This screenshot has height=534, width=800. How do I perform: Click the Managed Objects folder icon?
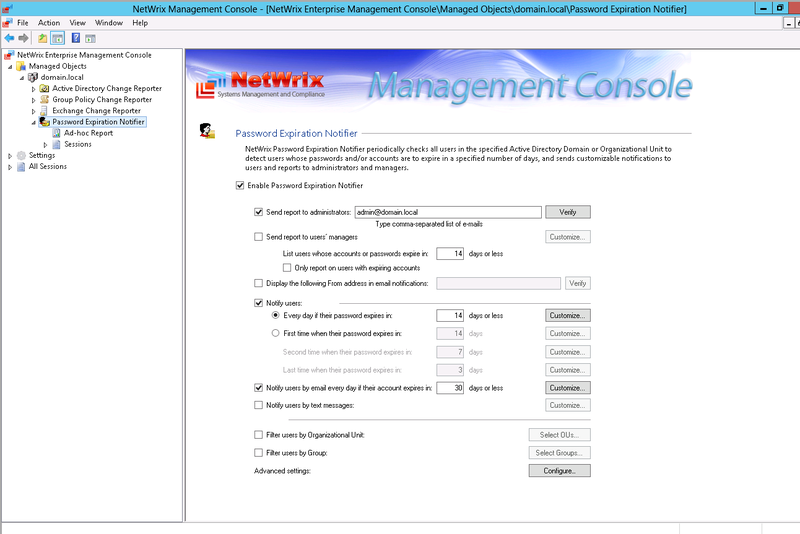(x=21, y=66)
